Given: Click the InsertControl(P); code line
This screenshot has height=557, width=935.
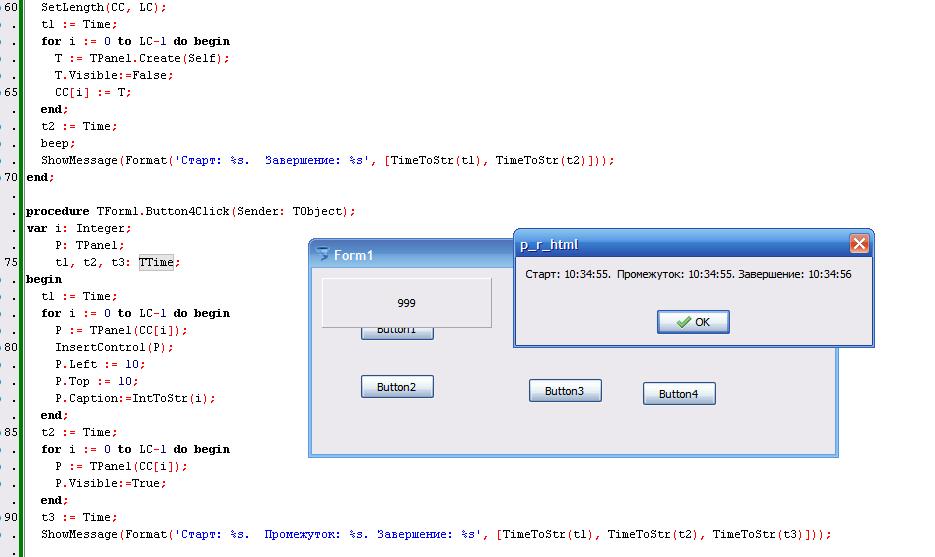Looking at the screenshot, I should pyautogui.click(x=99, y=347).
